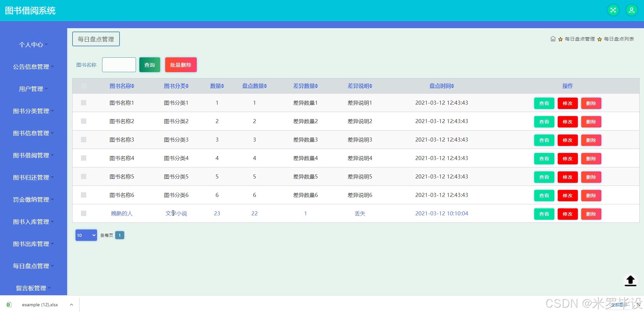Click the 批量删除 batch delete button
The image size is (644, 314).
181,65
